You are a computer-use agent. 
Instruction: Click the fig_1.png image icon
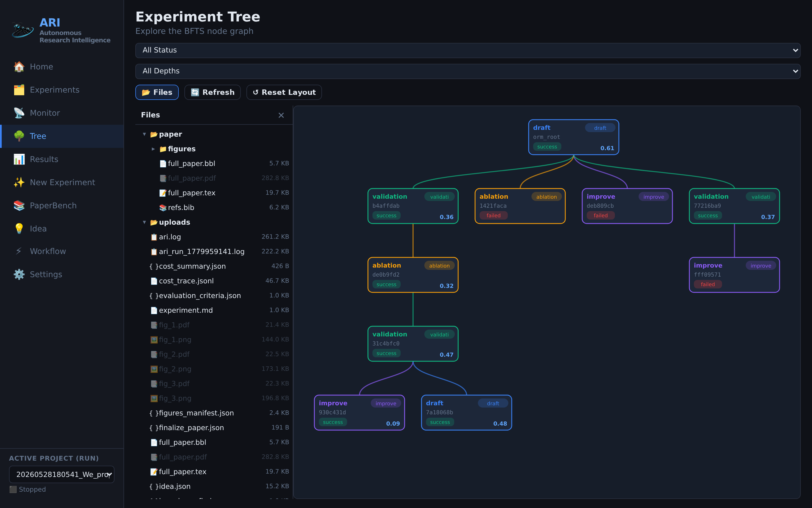coord(154,340)
